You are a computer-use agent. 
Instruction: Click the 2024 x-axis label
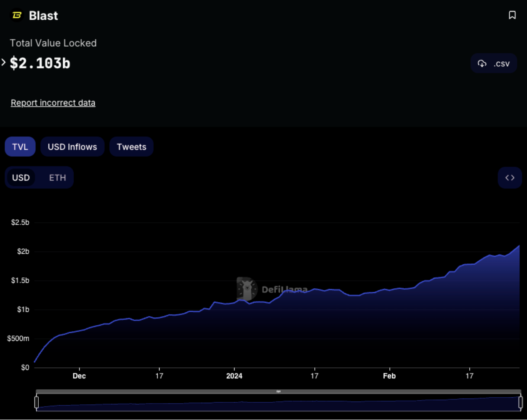[234, 376]
